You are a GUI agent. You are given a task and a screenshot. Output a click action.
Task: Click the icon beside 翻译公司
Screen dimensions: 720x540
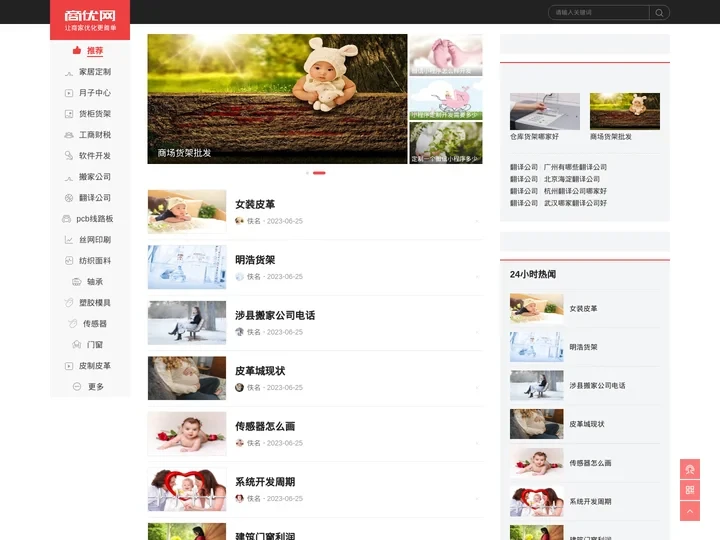69,198
